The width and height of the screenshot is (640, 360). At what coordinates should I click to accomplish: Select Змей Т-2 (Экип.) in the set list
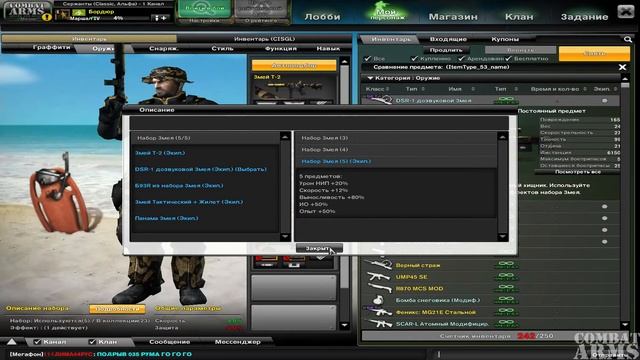[160, 153]
